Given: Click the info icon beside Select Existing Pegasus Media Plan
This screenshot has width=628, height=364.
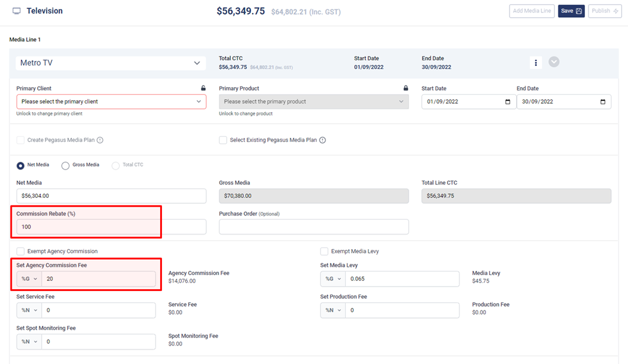Looking at the screenshot, I should click(322, 140).
